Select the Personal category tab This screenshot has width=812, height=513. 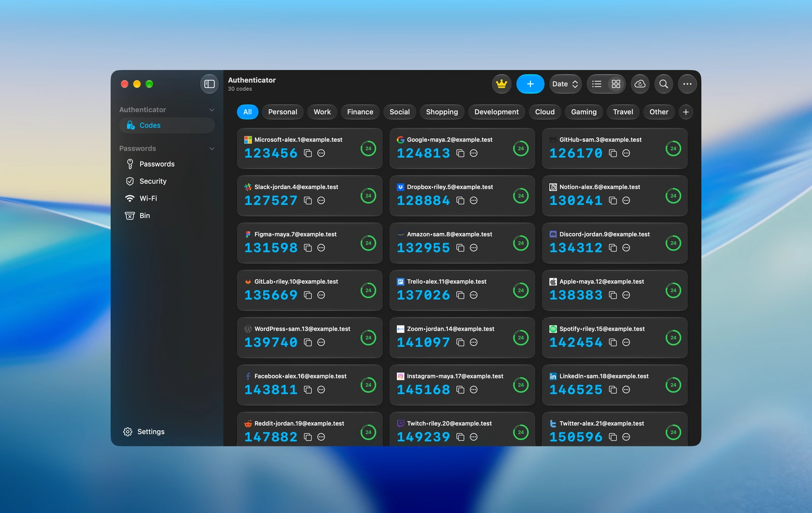(x=283, y=112)
